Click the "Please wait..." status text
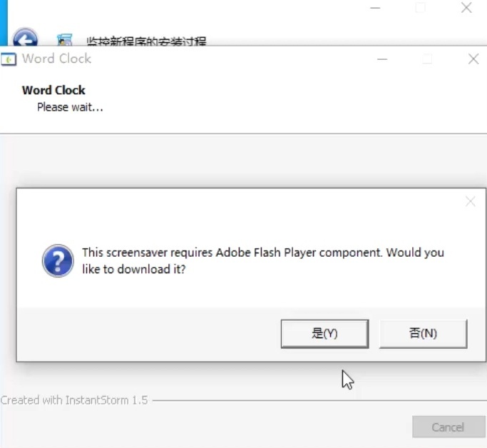The height and width of the screenshot is (448, 487). [70, 107]
